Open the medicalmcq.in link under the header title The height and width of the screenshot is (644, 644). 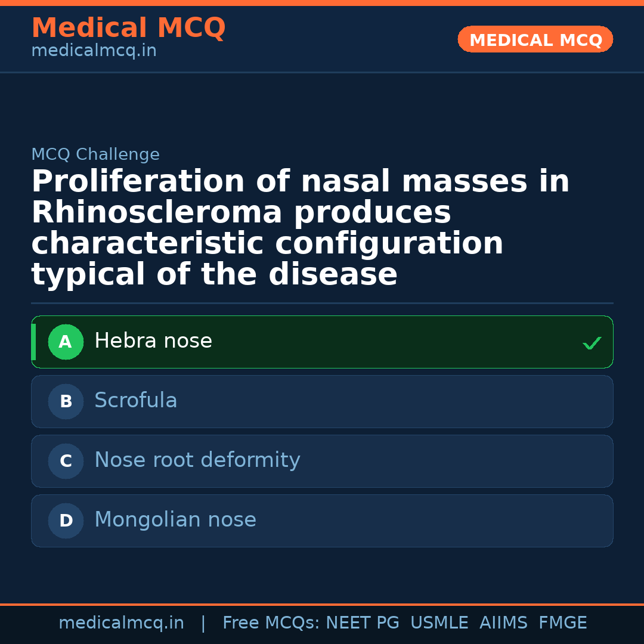94,51
